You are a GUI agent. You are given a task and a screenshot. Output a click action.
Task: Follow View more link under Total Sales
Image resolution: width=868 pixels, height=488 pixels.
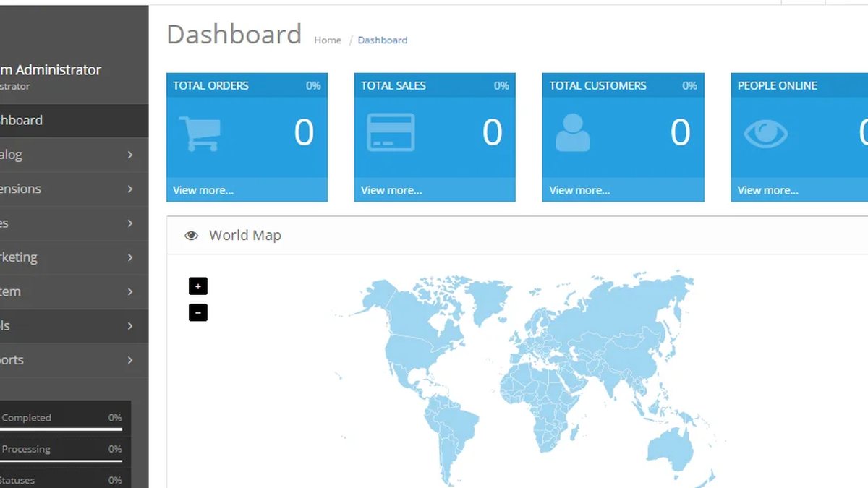pyautogui.click(x=391, y=190)
